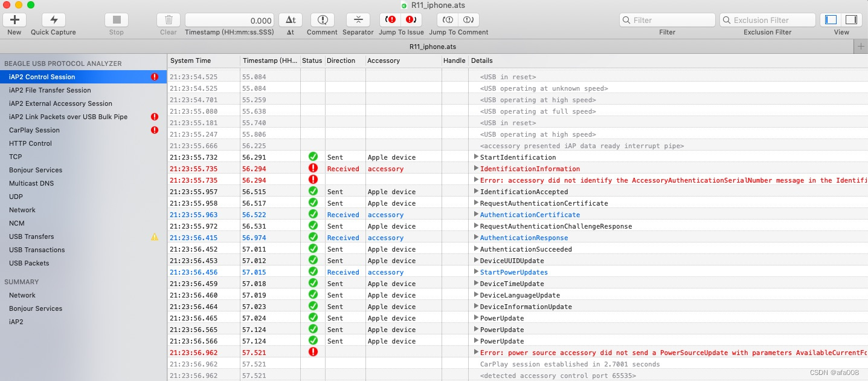Open the HTTP Control view
The image size is (868, 381).
click(83, 143)
